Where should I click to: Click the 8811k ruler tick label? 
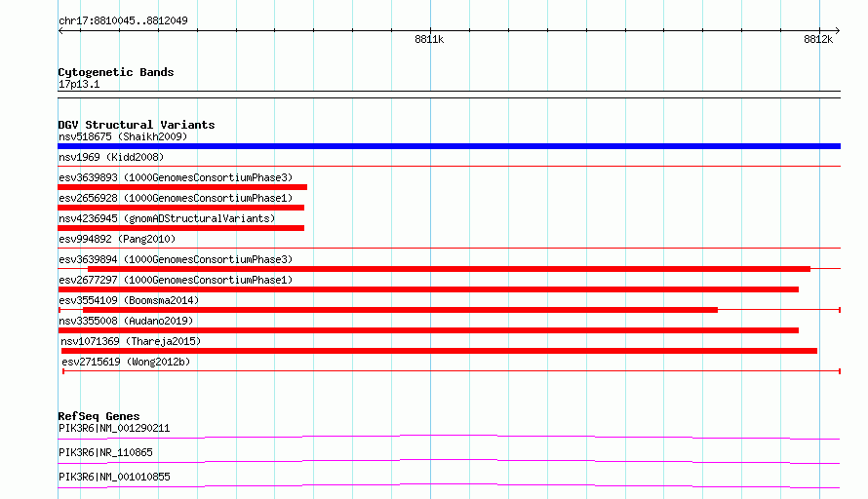(x=429, y=39)
